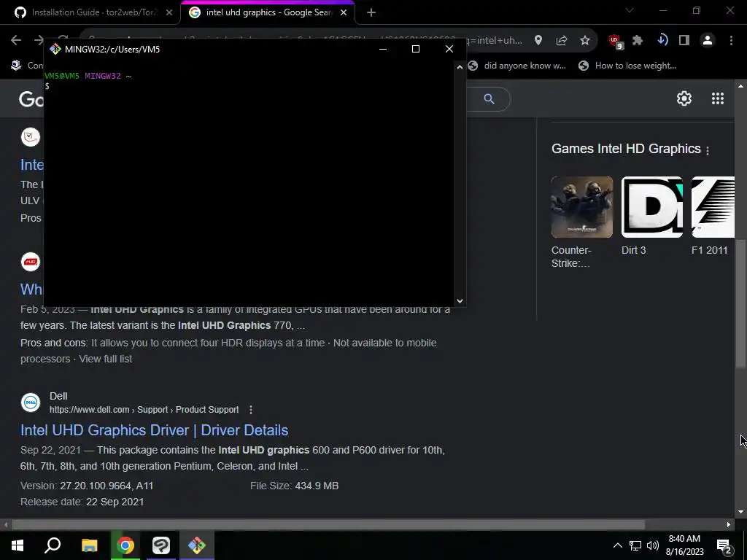
Task: Click the page scrollbar down arrow
Action: [740, 512]
